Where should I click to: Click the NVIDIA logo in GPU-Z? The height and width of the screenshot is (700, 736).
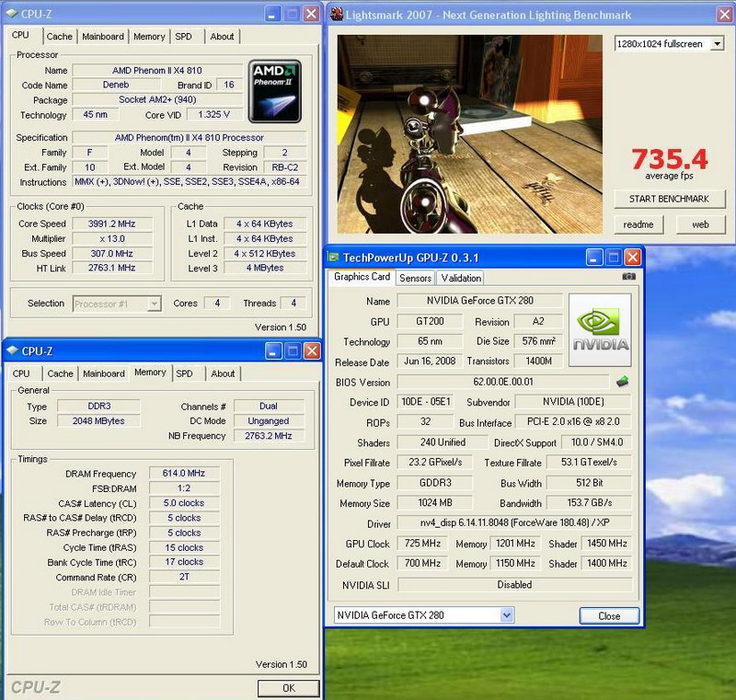pyautogui.click(x=600, y=330)
